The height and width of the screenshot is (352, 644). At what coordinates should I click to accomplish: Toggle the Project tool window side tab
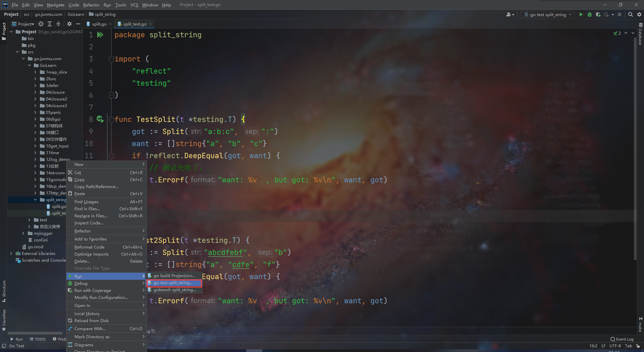4,31
